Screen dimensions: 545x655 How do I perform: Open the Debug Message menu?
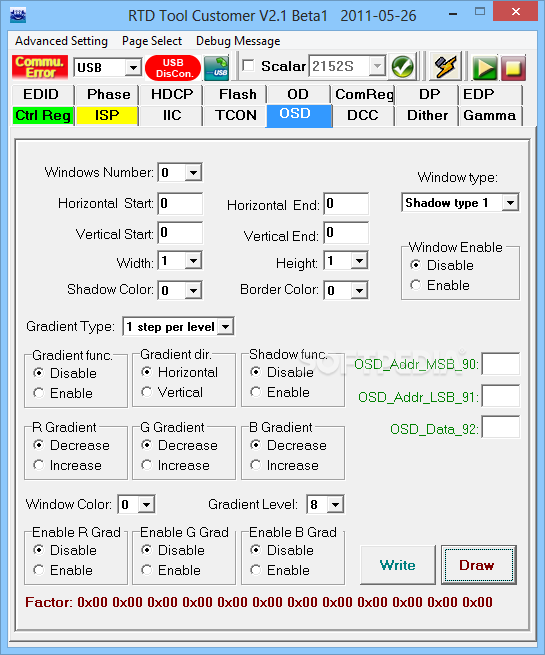tap(238, 41)
